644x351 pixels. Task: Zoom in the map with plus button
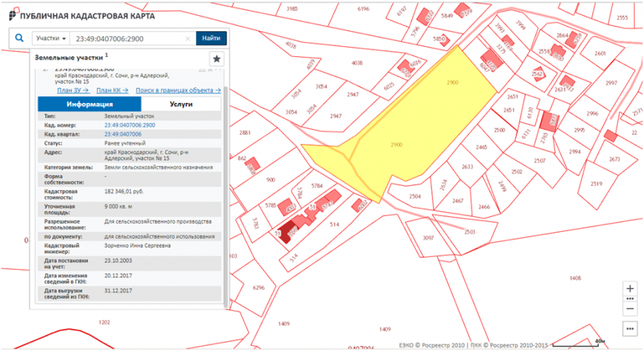coord(630,289)
